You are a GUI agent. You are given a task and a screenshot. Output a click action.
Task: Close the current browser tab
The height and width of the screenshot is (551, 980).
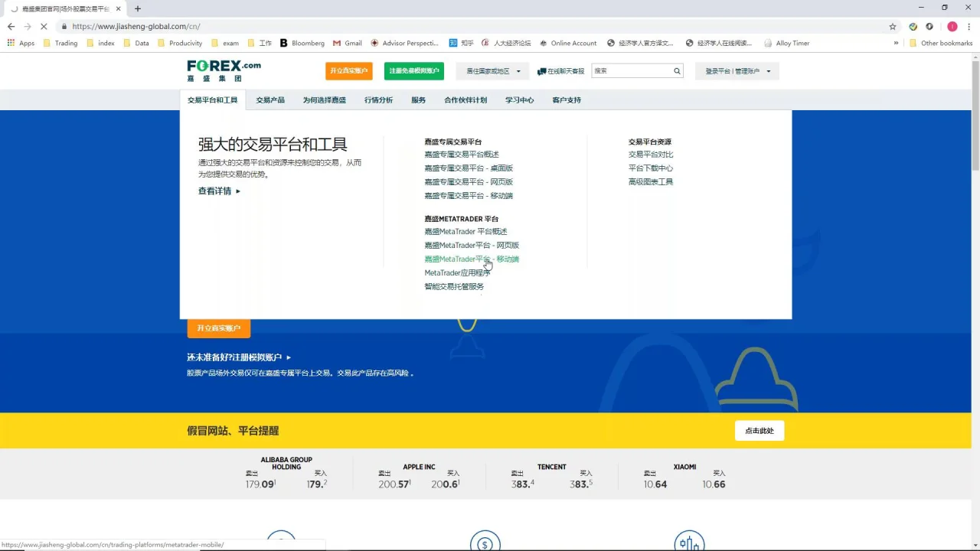pyautogui.click(x=119, y=8)
